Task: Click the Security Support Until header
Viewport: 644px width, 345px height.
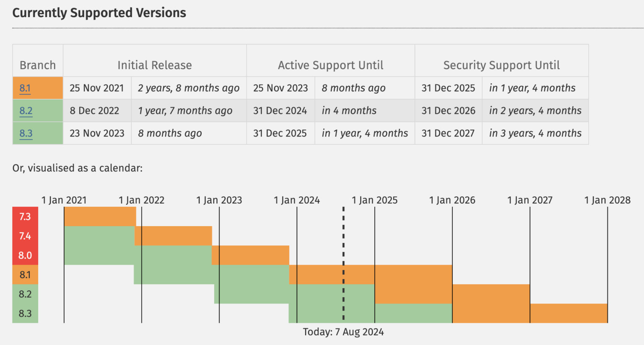Action: click(501, 65)
